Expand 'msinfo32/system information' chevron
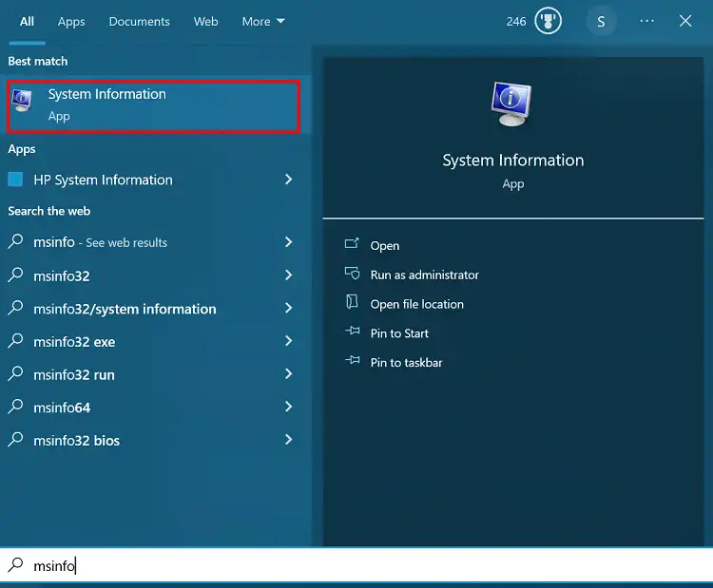The width and height of the screenshot is (713, 588). pos(288,308)
